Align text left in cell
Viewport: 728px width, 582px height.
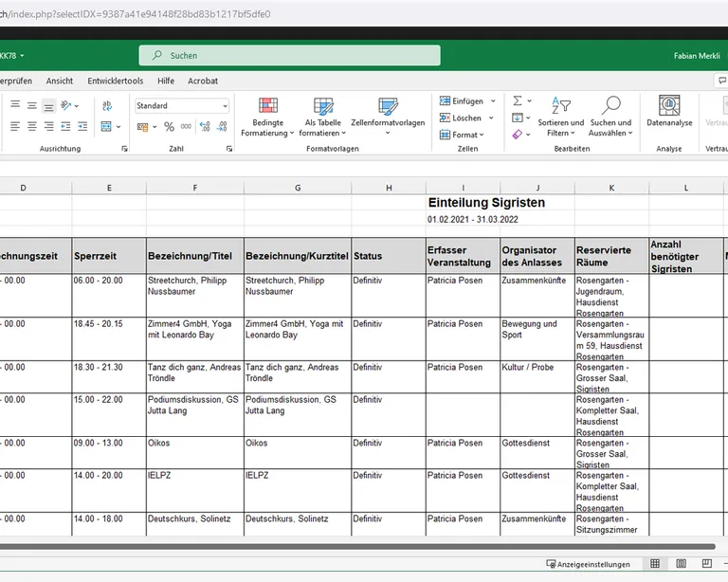(15, 126)
